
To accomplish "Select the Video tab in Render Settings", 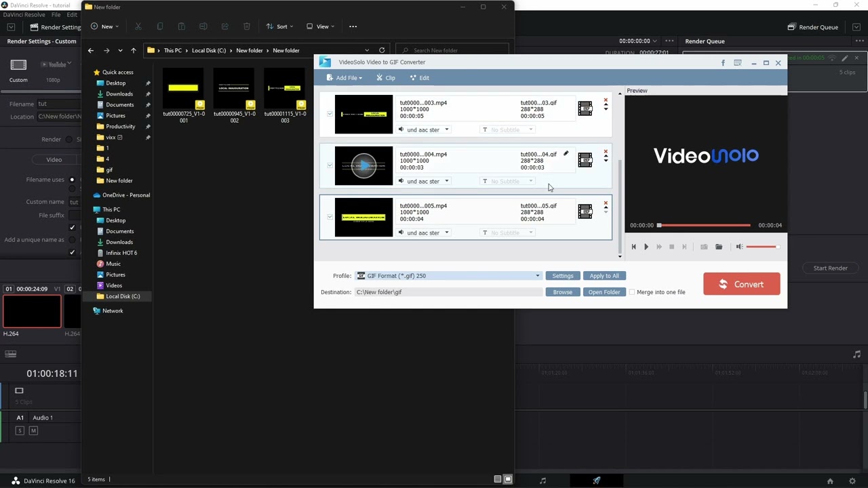I will [x=54, y=160].
